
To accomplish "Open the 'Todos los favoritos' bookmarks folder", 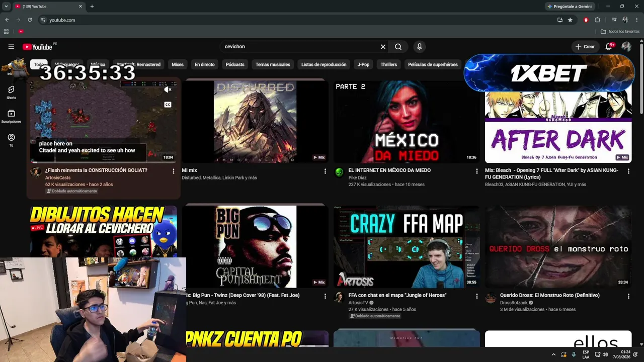I will 620,32.
